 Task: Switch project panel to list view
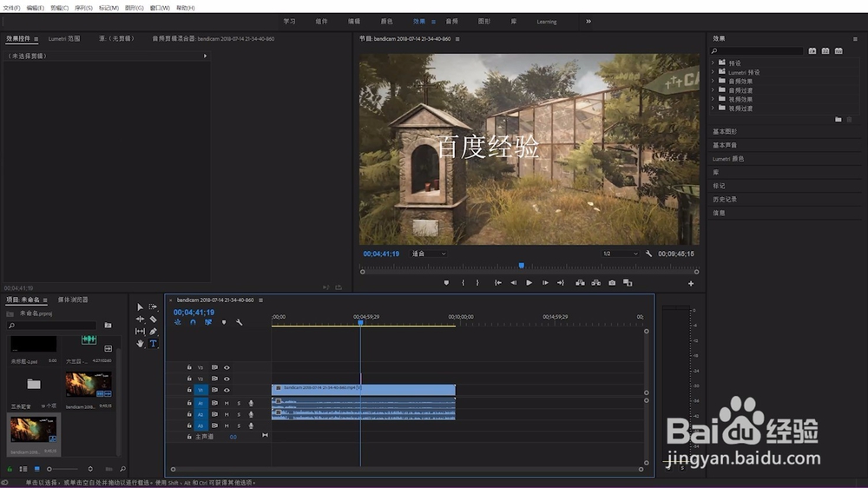pos(23,469)
